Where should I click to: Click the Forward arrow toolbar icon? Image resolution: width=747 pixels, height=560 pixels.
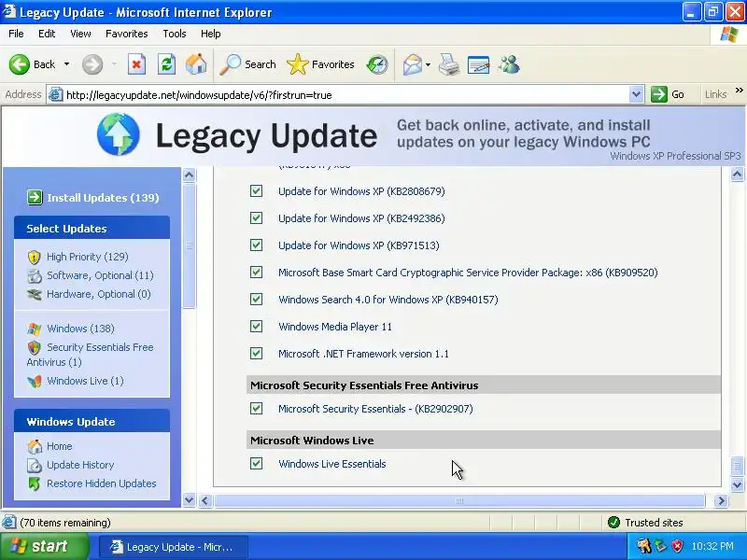[x=92, y=64]
